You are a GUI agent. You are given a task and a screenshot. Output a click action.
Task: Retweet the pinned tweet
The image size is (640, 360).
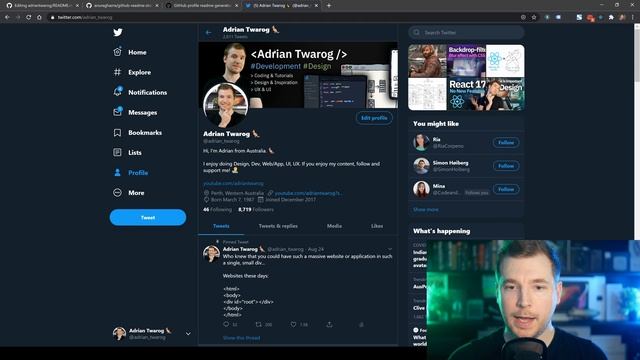click(x=258, y=324)
